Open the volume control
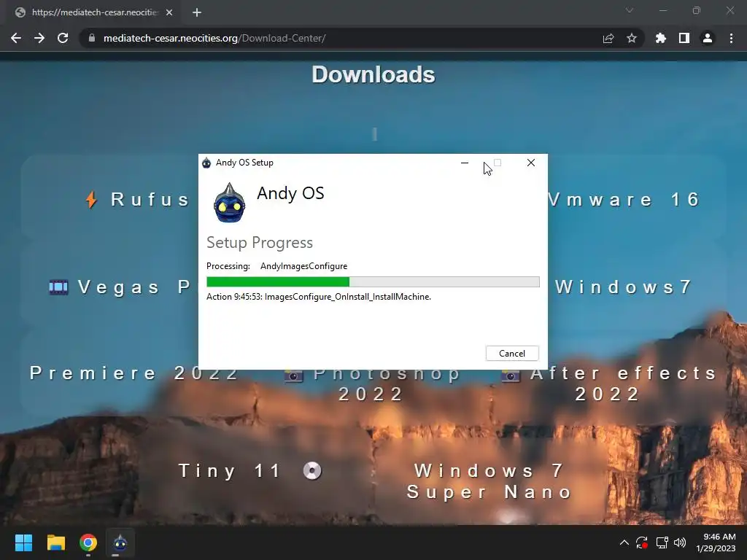 coord(680,542)
